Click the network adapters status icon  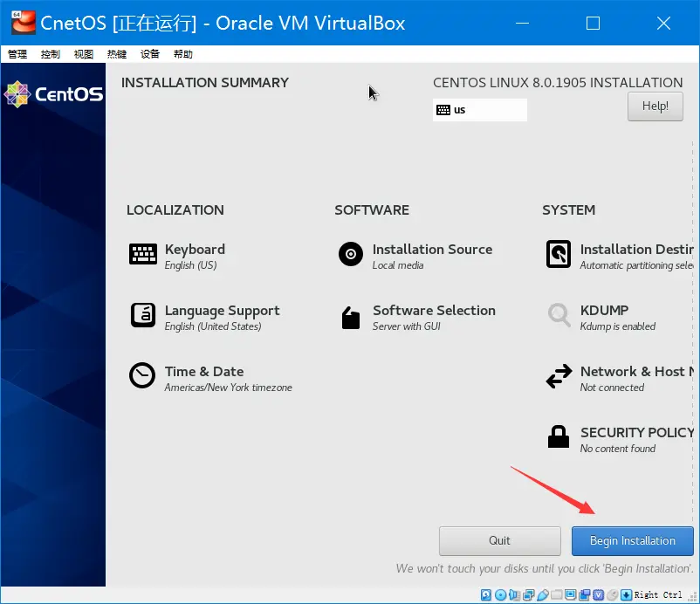(529, 595)
